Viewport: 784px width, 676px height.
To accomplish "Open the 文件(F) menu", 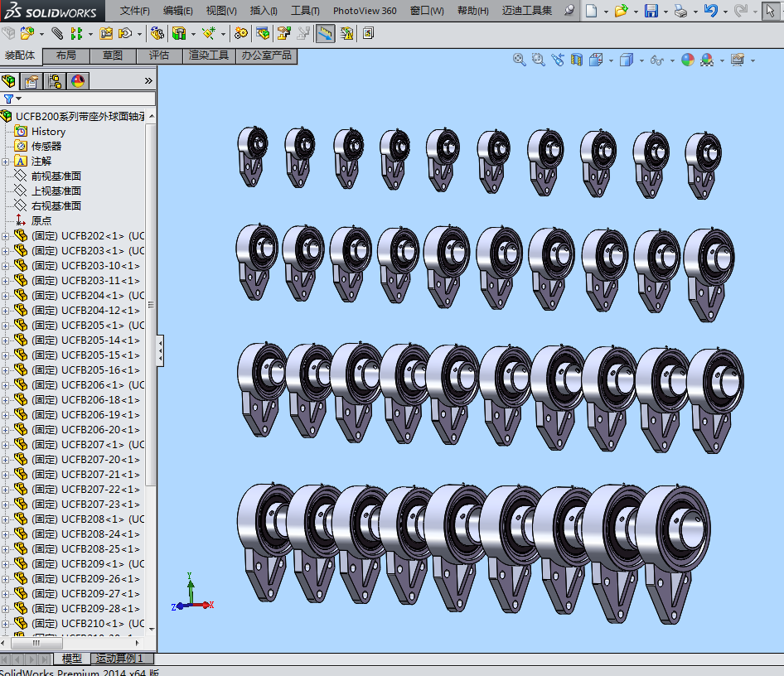I will tap(135, 11).
